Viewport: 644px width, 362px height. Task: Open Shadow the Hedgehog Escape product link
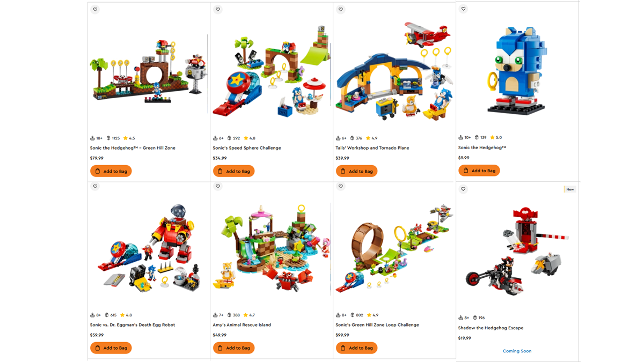pos(491,328)
